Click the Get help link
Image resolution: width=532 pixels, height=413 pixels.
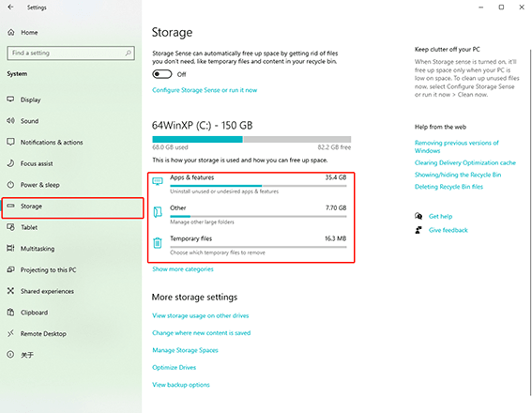(x=440, y=217)
